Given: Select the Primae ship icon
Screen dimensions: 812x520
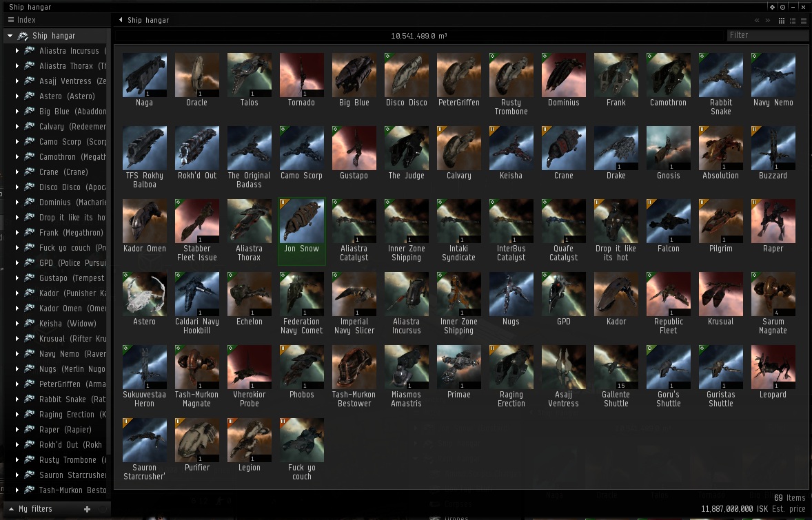Looking at the screenshot, I should pyautogui.click(x=459, y=367).
